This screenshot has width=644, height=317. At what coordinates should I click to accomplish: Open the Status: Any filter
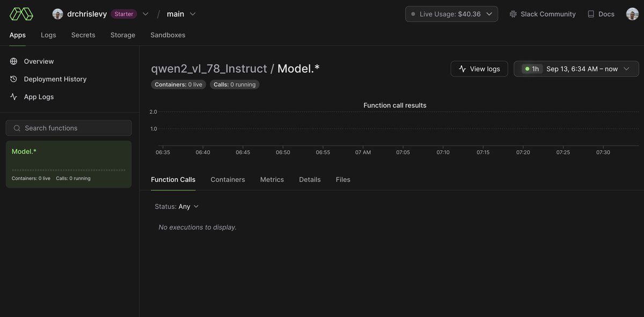point(177,207)
